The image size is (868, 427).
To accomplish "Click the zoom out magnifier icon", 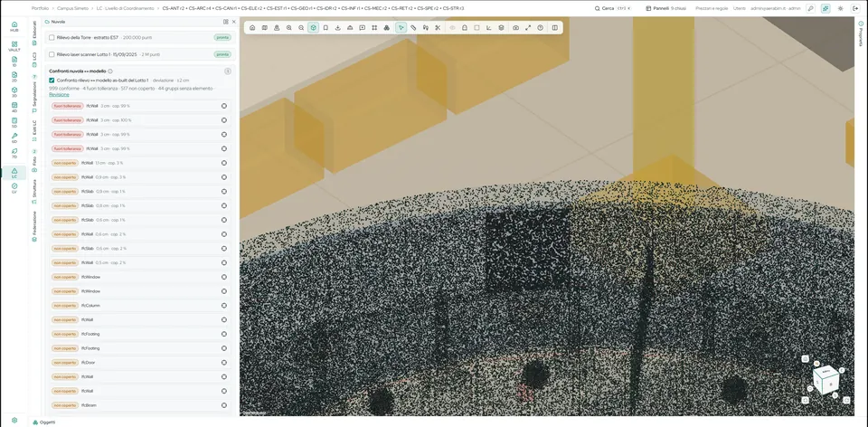I will tap(301, 28).
